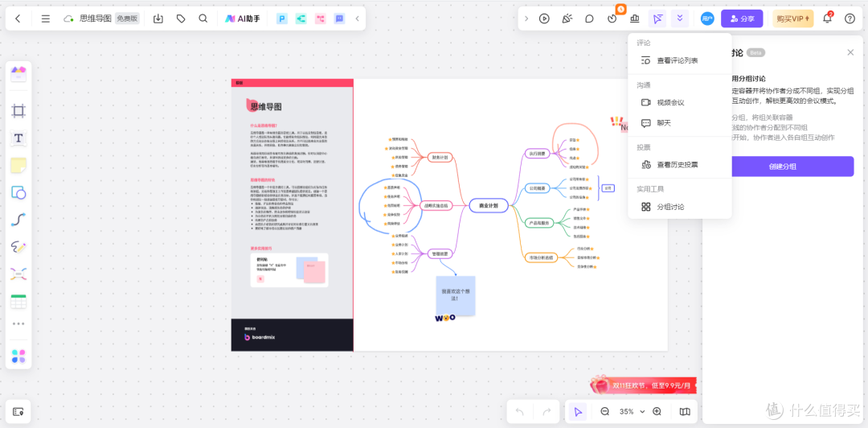Click the purple 分享 share button
This screenshot has width=868, height=428.
click(742, 19)
